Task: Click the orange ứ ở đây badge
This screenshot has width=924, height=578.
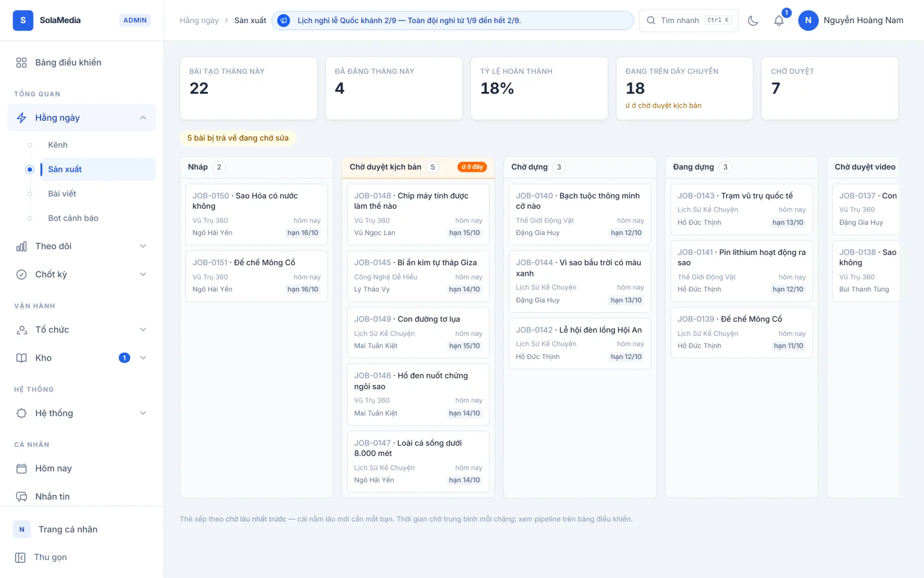Action: tap(472, 167)
